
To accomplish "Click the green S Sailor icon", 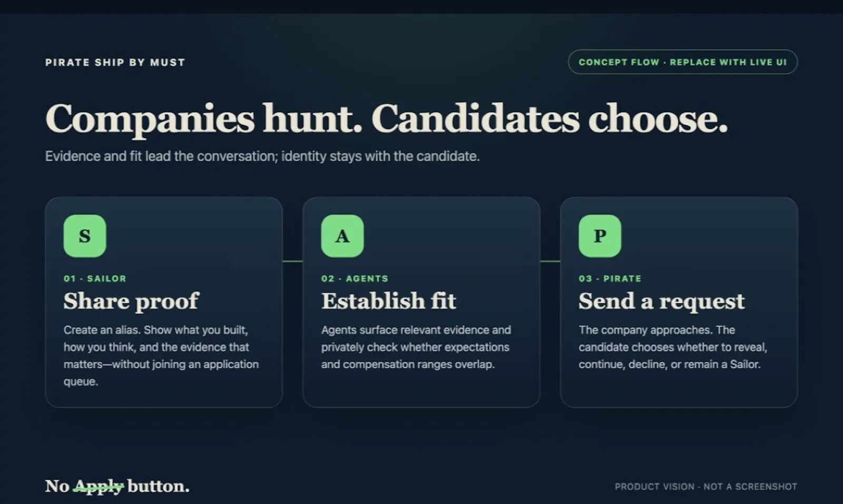I will 85,236.
